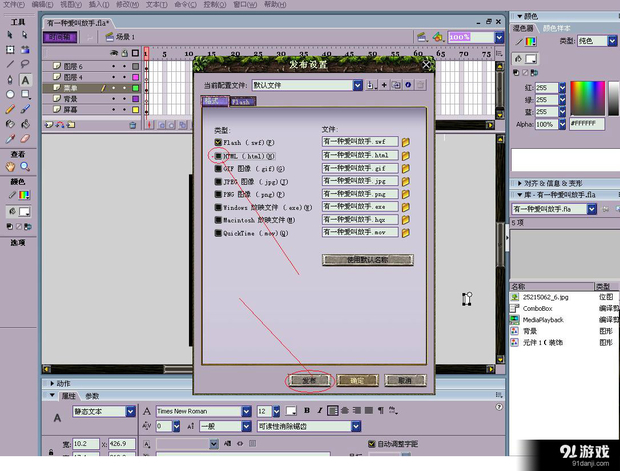Open the current profile dropdown

[x=356, y=86]
